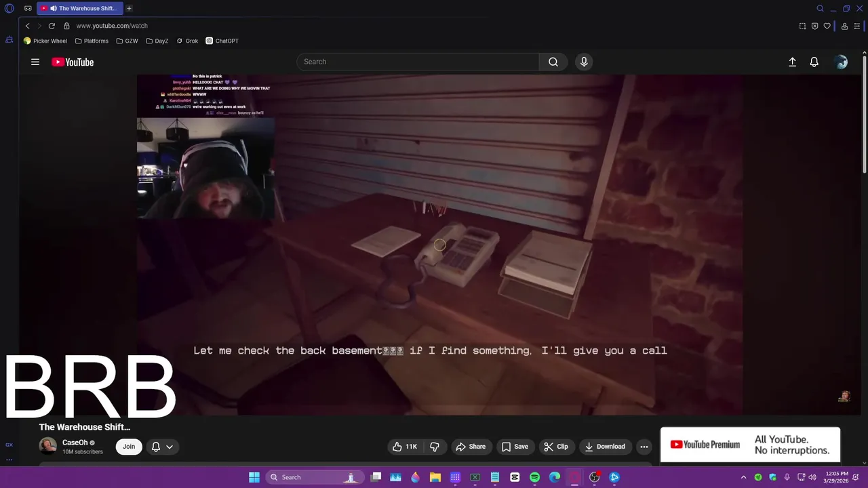Click the page vertical scrollbar
Image resolution: width=868 pixels, height=488 pixels.
(x=865, y=115)
